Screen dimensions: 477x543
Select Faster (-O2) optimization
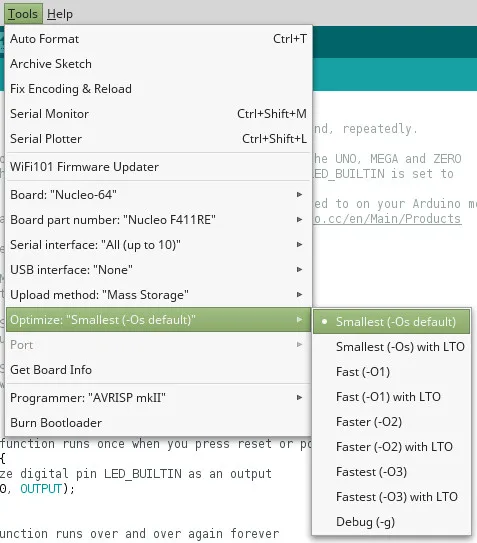[x=391, y=422]
